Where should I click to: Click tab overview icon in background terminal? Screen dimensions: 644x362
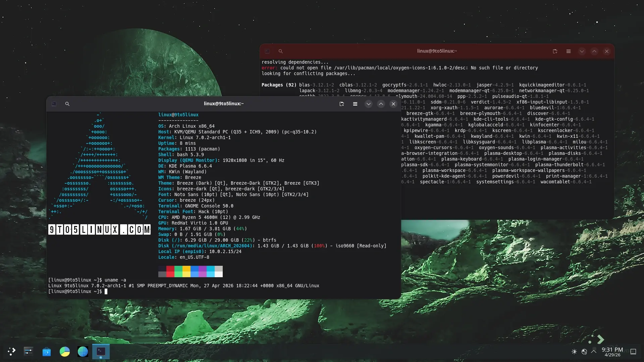tap(267, 51)
